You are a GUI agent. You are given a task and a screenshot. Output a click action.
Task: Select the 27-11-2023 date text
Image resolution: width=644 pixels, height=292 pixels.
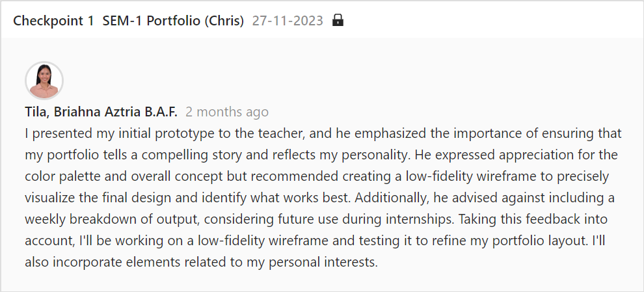pyautogui.click(x=288, y=21)
